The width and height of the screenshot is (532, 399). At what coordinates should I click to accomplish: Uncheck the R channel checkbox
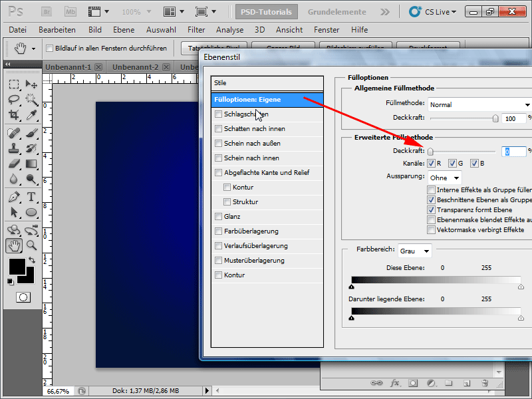click(431, 164)
